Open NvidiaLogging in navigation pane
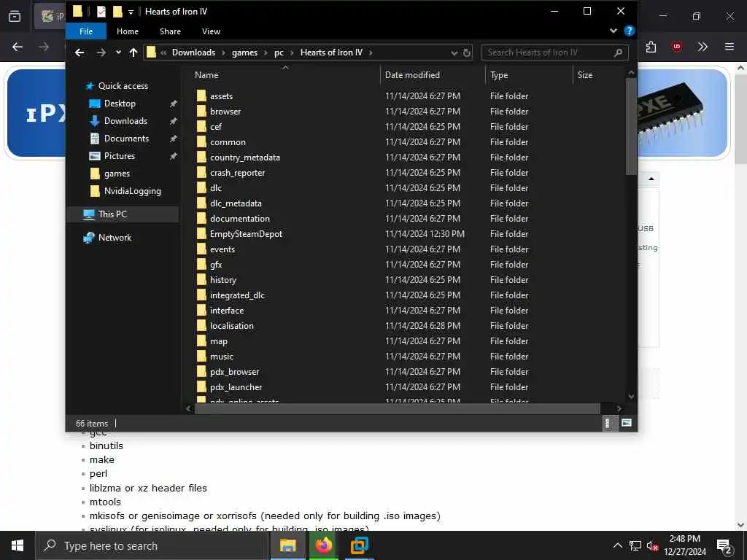 coord(133,191)
